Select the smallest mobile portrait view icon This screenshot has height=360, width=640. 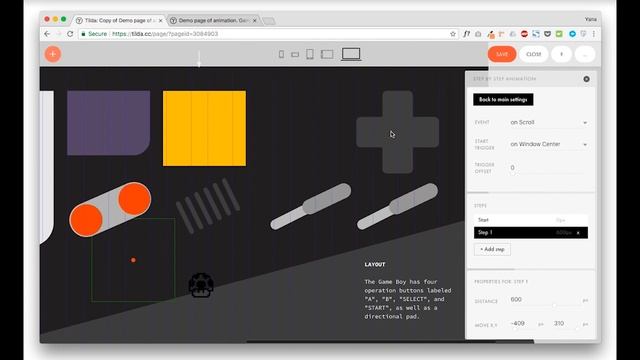(x=281, y=54)
